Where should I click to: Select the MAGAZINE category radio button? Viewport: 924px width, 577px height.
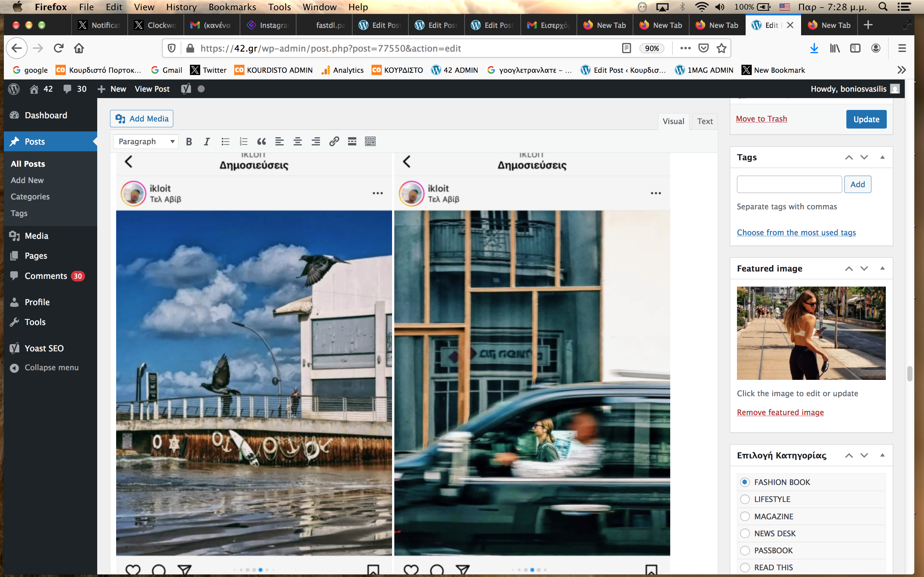click(745, 516)
